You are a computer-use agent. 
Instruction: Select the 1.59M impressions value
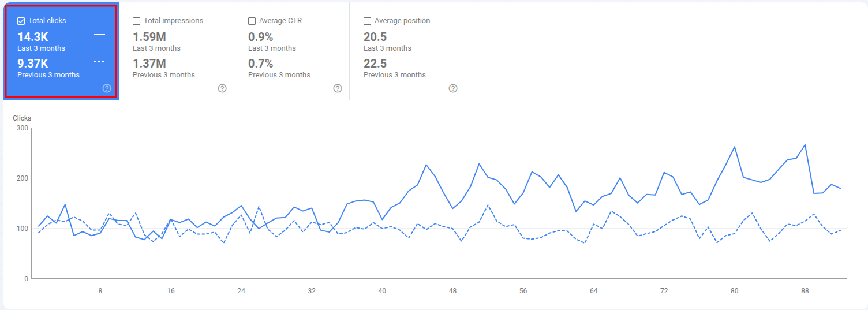pyautogui.click(x=149, y=37)
